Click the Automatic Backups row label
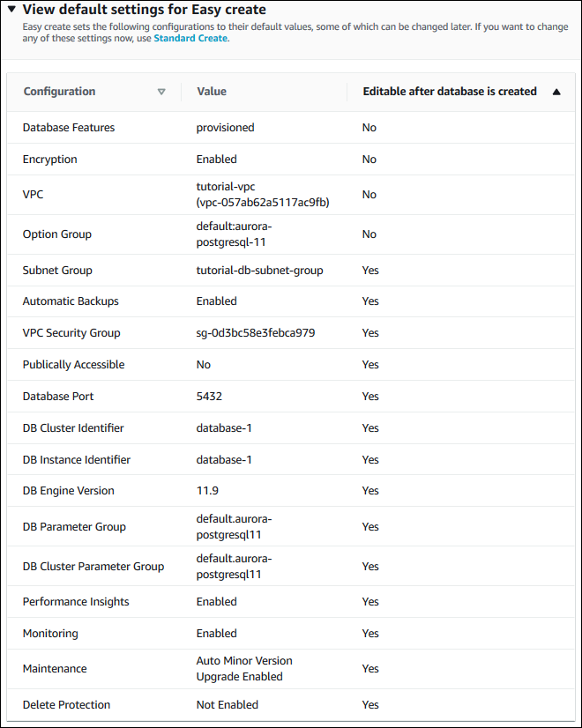582x728 pixels. point(71,301)
